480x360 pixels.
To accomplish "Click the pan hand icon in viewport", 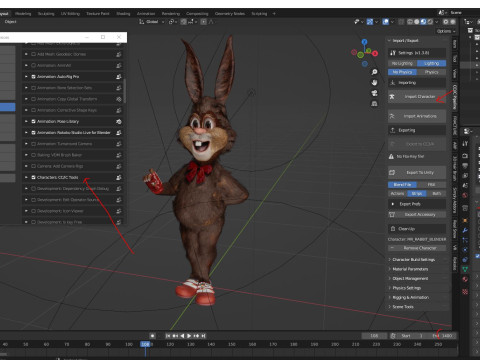I will pos(374,82).
